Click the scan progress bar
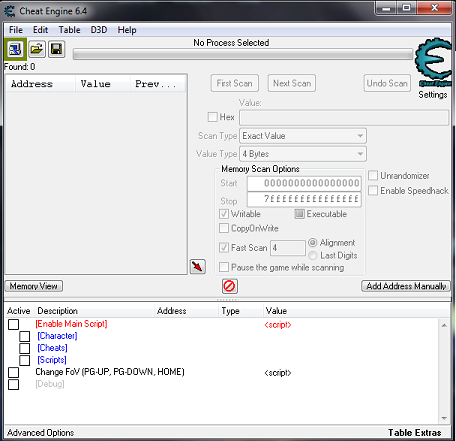Viewport: 456px width, 441px height. click(243, 54)
